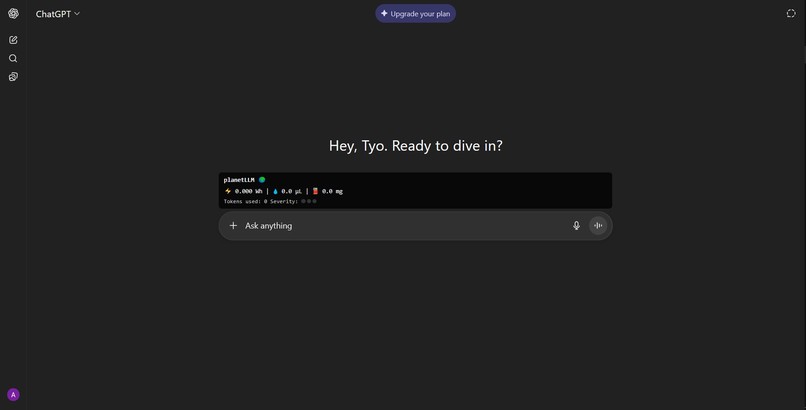Click the temporary chat dashed circle icon
Viewport: 806px width, 410px height.
[x=791, y=14]
